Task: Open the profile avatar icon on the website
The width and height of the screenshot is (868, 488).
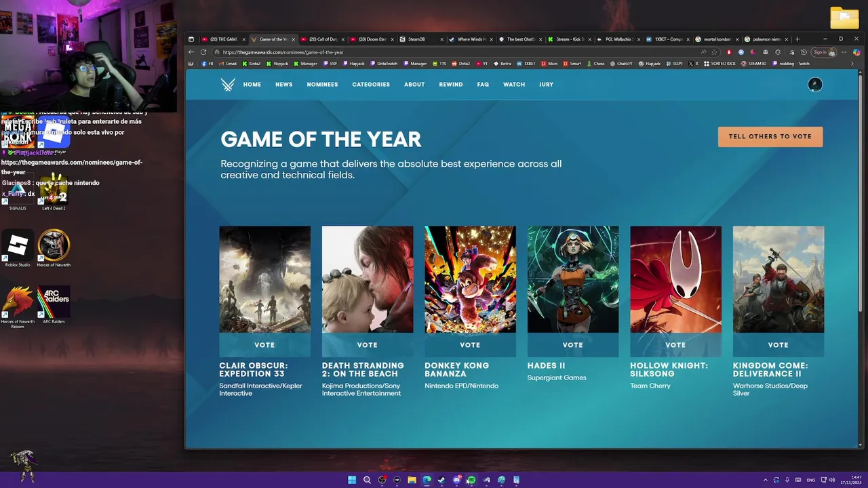Action: tap(815, 84)
